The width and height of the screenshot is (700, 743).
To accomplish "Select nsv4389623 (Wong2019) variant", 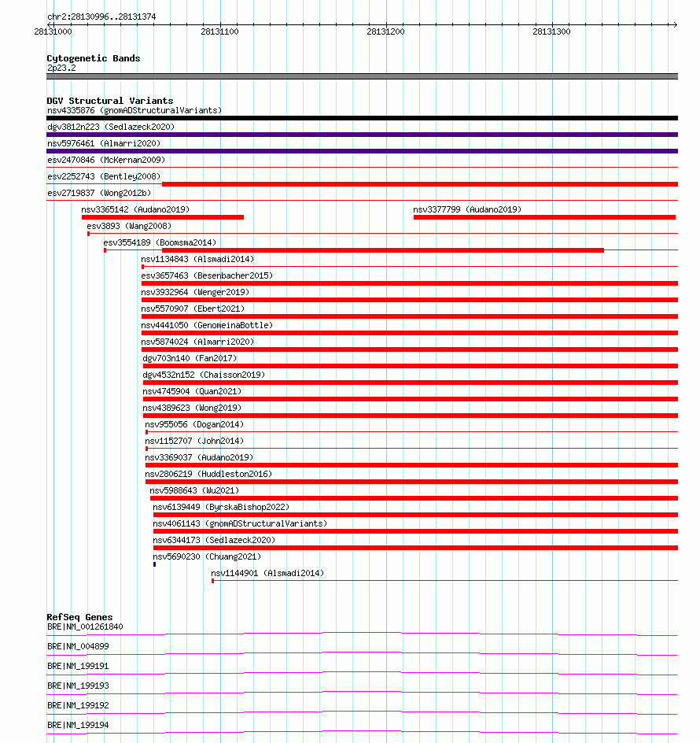I will tap(192, 408).
